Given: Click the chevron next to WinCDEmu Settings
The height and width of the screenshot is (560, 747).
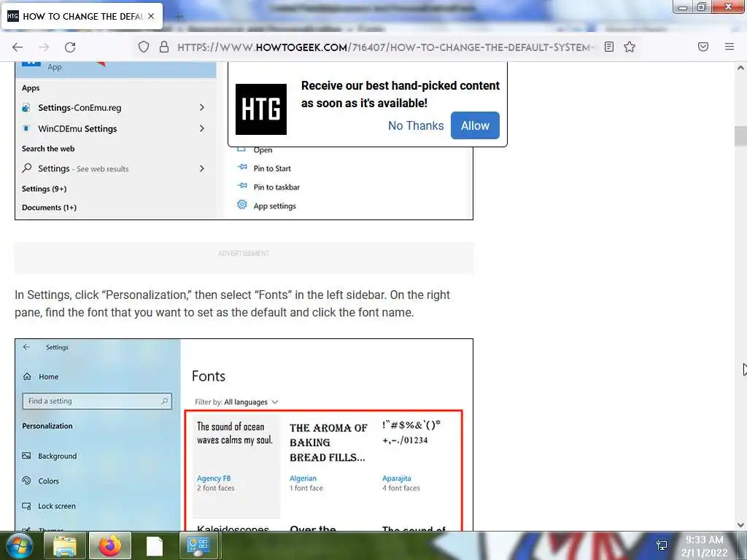Looking at the screenshot, I should 202,128.
